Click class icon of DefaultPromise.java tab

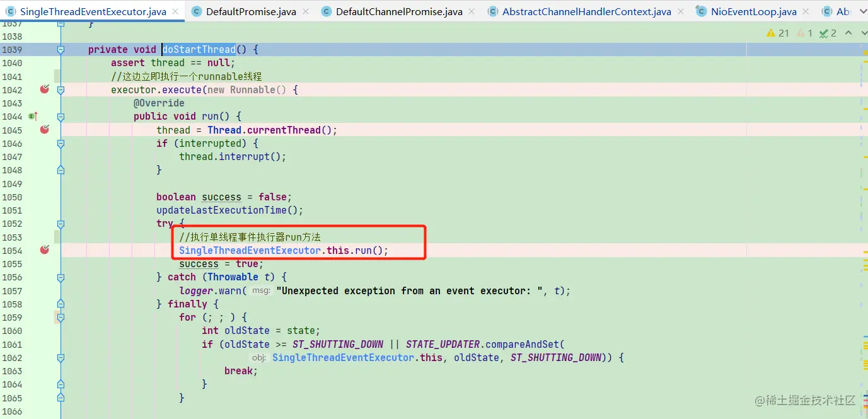197,12
